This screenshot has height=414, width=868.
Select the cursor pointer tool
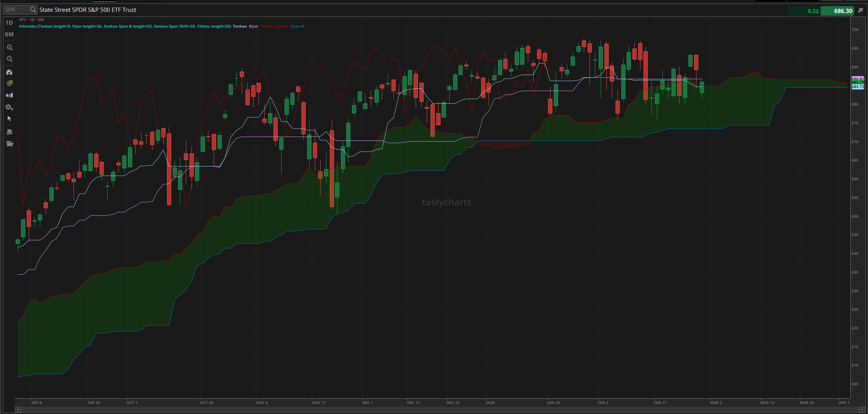(10, 119)
